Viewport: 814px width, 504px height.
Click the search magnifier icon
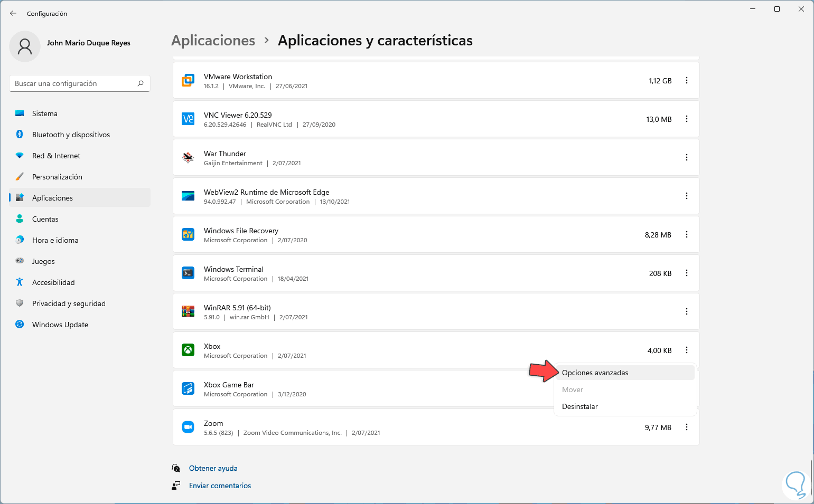(141, 83)
